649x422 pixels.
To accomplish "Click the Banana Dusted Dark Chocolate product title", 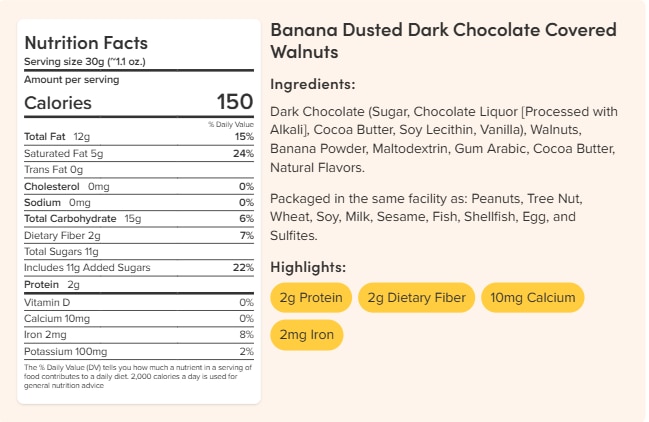I will point(443,41).
